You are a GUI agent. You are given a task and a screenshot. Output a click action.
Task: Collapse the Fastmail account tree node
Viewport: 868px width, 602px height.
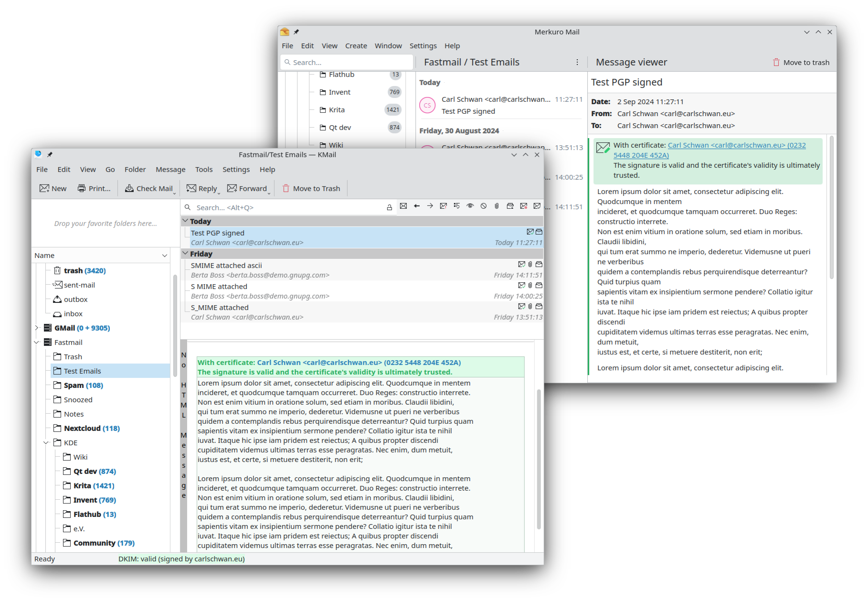37,342
